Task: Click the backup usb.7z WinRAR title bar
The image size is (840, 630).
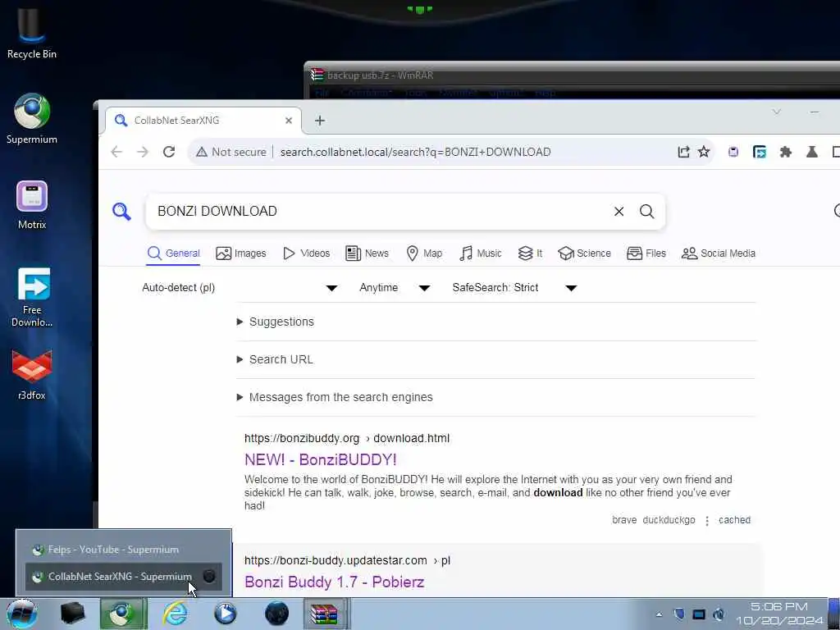Action: (x=573, y=75)
